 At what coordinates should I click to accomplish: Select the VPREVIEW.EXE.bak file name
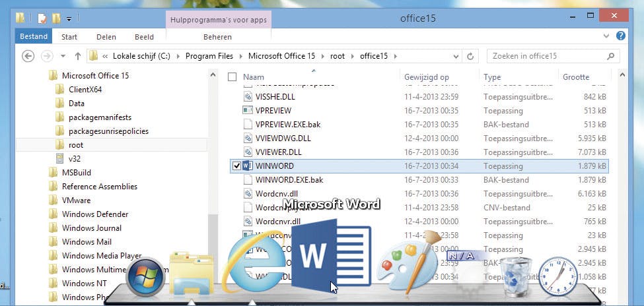pyautogui.click(x=289, y=124)
